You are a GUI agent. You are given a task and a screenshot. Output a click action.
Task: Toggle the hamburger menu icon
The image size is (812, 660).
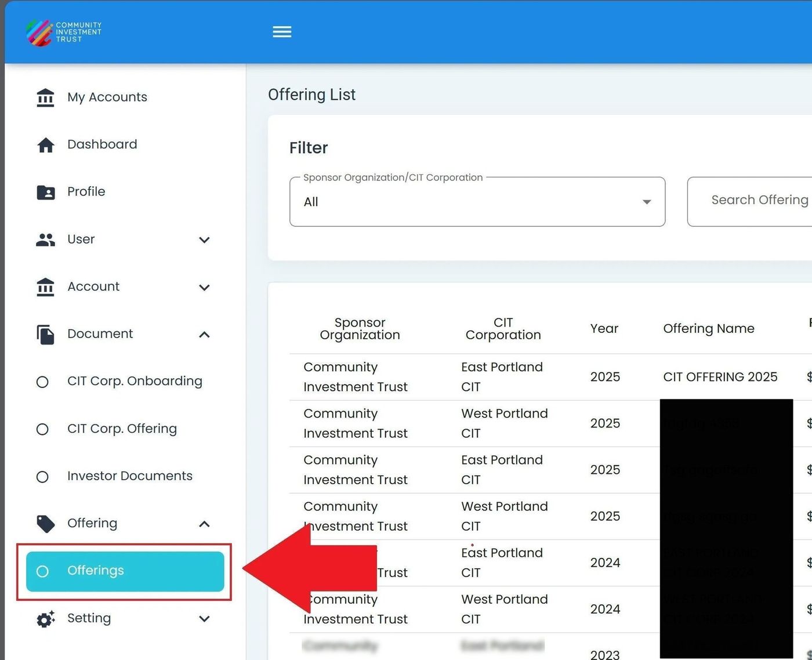282,32
